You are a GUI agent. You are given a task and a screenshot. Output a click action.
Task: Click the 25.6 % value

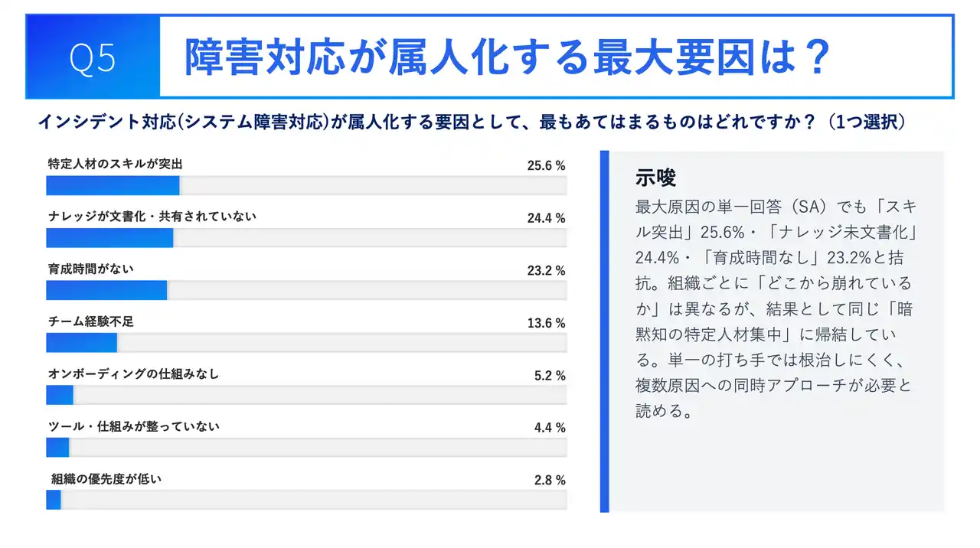tap(546, 165)
